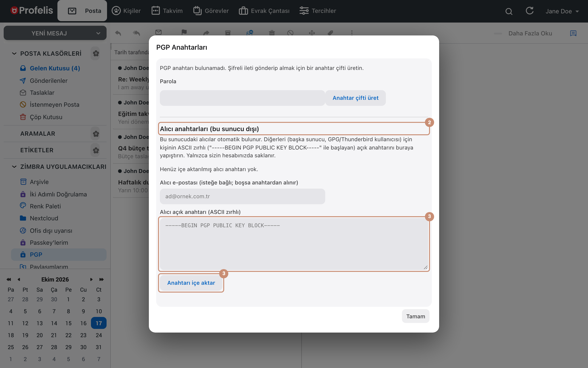Go to previous month in mini calendar
Image resolution: width=588 pixels, height=368 pixels.
(x=19, y=279)
